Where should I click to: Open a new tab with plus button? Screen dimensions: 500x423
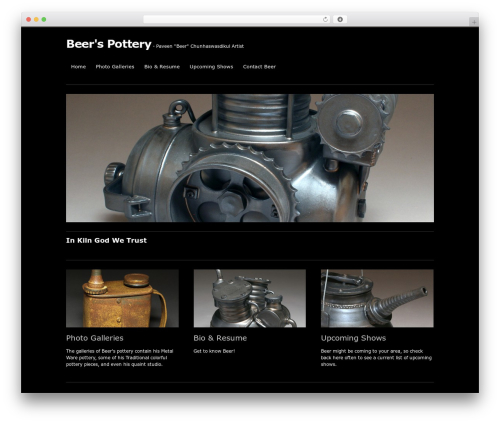point(474,22)
